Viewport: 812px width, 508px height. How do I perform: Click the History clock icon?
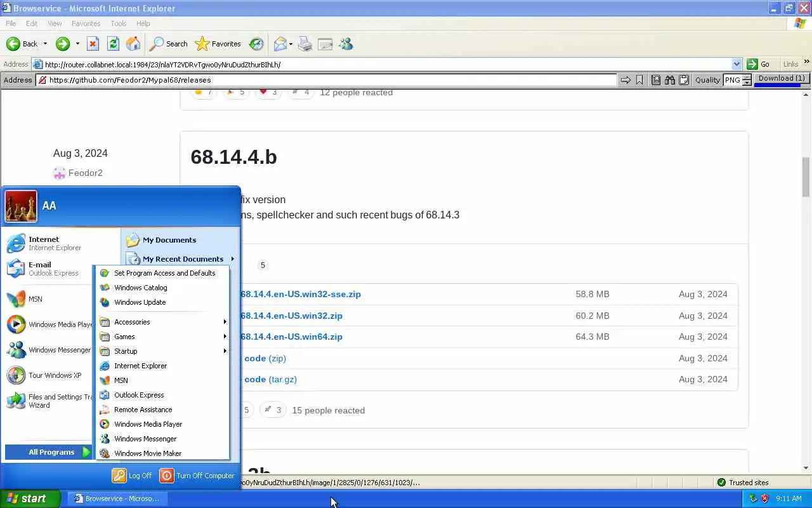(256, 44)
